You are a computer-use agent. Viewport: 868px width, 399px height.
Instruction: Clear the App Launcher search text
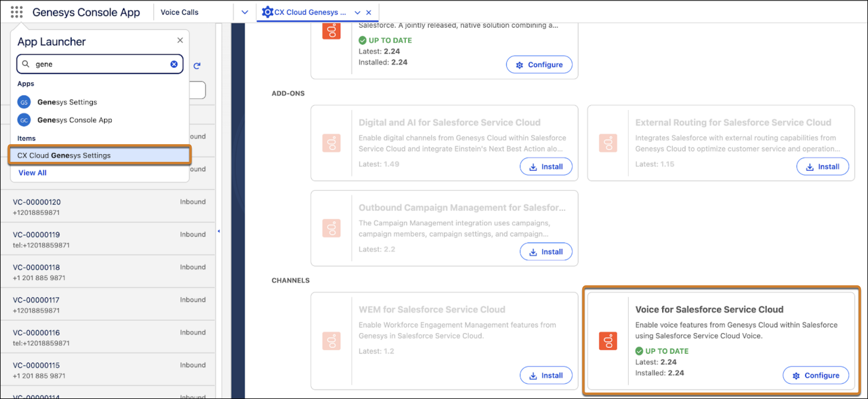tap(174, 64)
